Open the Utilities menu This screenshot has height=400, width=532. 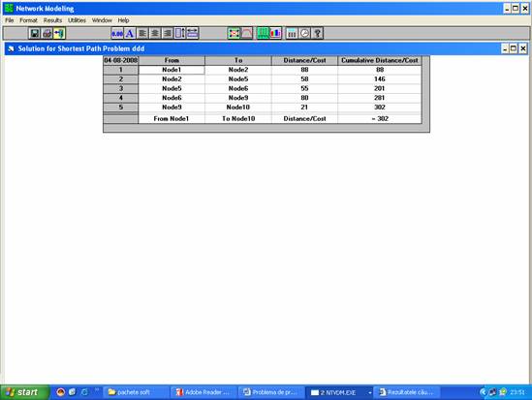pos(77,20)
